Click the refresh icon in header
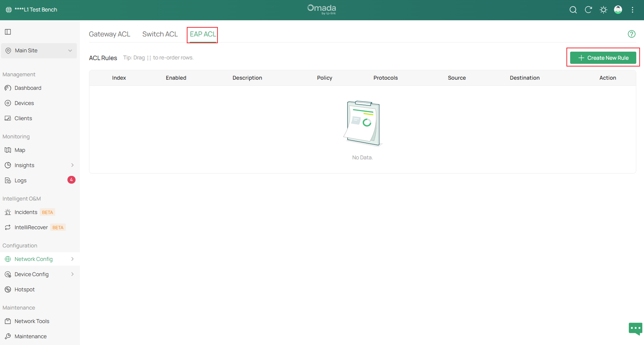Image resolution: width=644 pixels, height=345 pixels. [x=588, y=10]
